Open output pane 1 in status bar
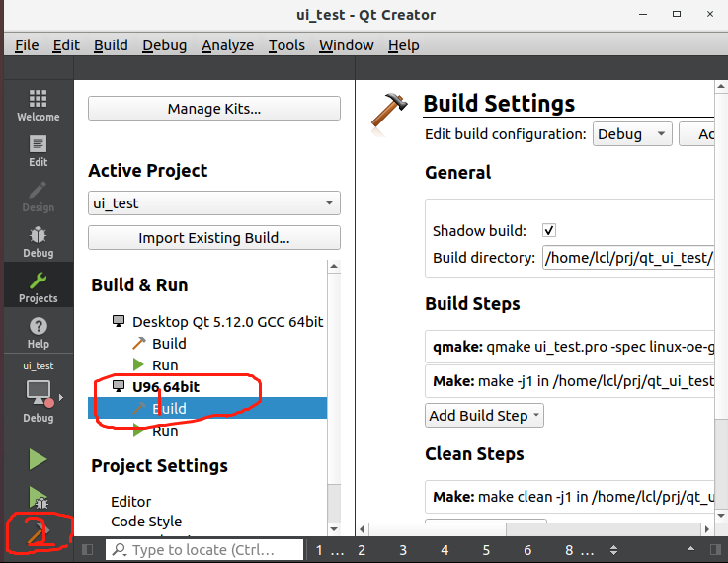728x563 pixels. (330, 550)
